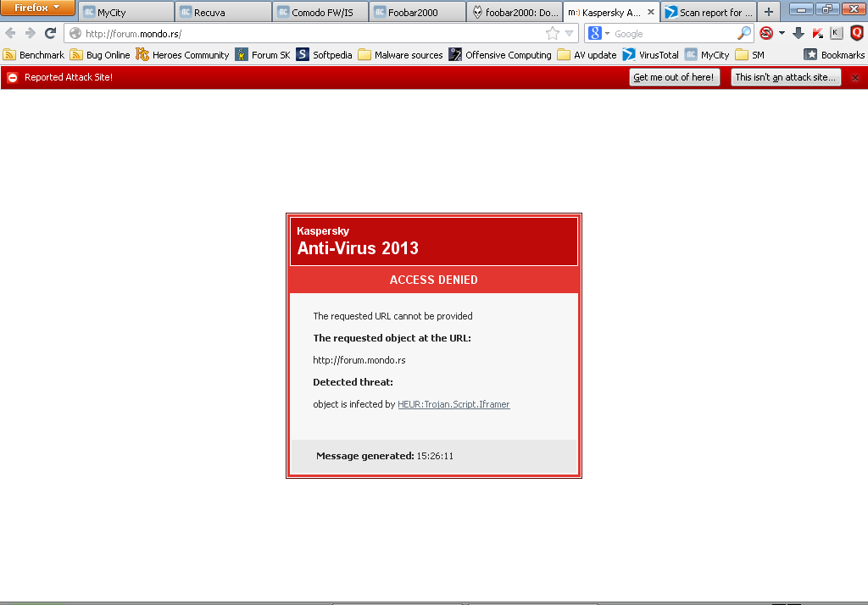Dismiss the Reported Attack Site bar
Viewport: 868px width, 605px height.
coord(855,78)
